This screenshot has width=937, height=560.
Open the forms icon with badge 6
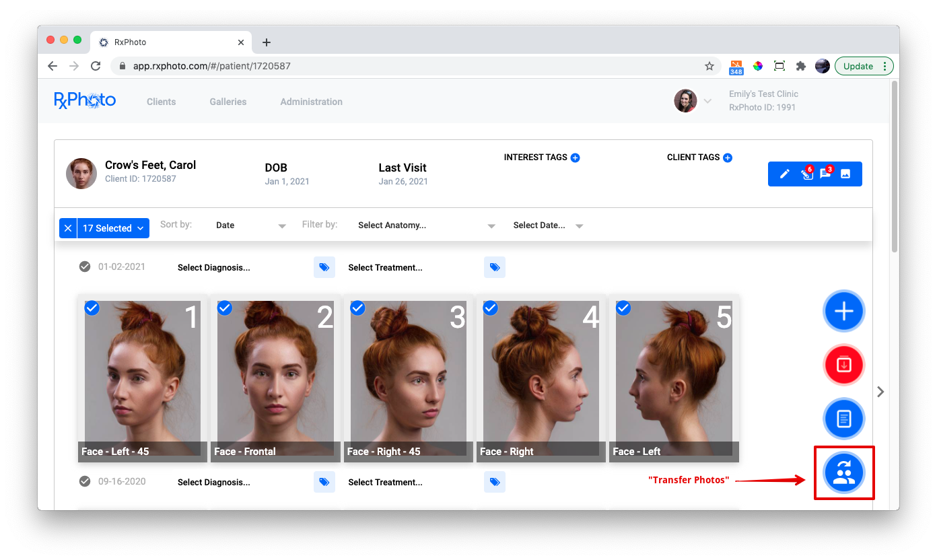(806, 174)
